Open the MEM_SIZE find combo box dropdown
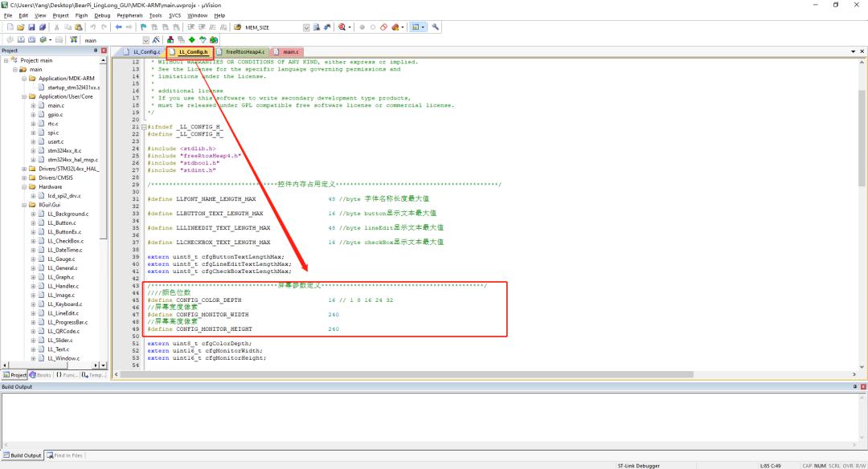The image size is (868, 469). coord(306,27)
